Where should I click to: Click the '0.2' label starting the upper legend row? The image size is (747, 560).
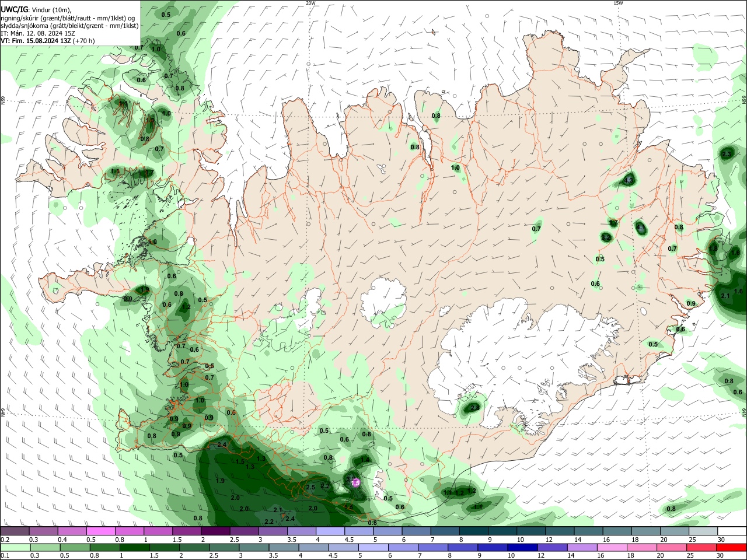(x=5, y=540)
